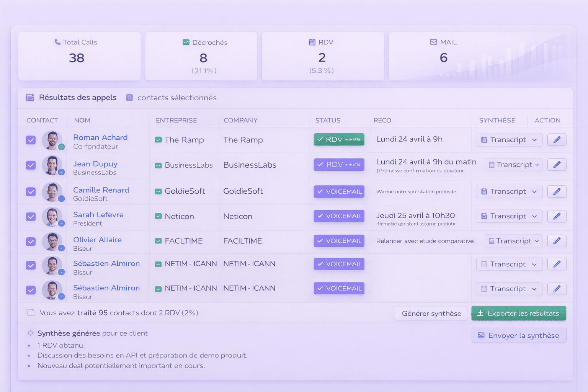588x392 pixels.
Task: Select the edit pencil icon for Roman Achard
Action: pos(557,140)
